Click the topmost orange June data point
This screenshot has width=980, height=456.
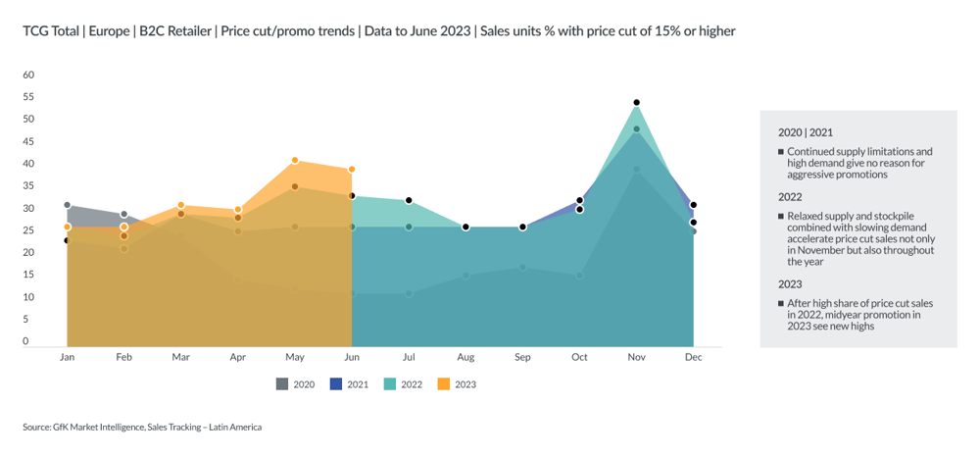coord(352,170)
